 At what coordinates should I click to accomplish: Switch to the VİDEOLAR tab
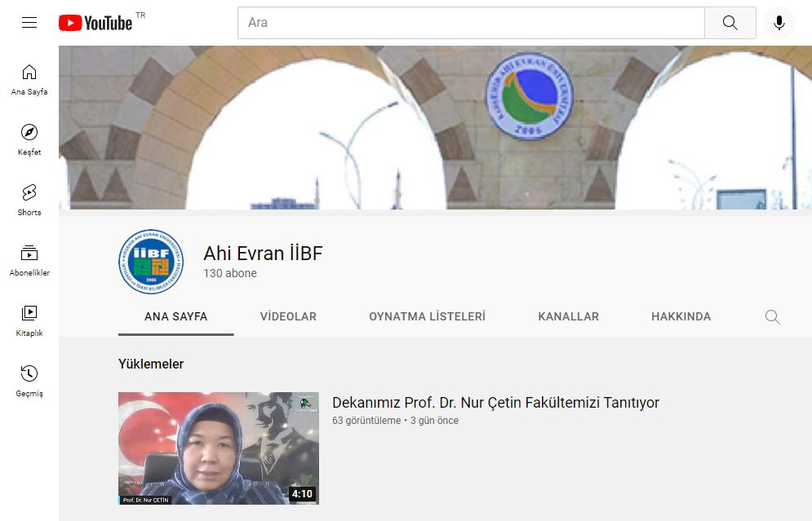pos(288,316)
